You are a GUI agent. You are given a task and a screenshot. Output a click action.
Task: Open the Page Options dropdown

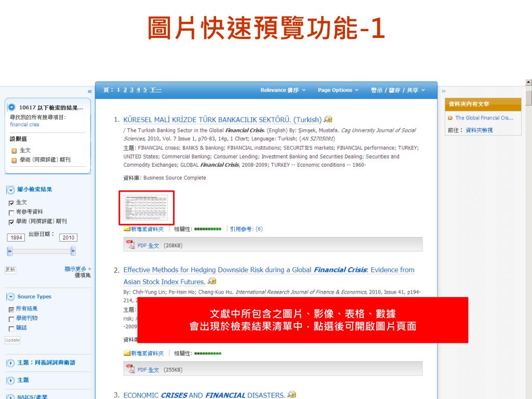(338, 90)
